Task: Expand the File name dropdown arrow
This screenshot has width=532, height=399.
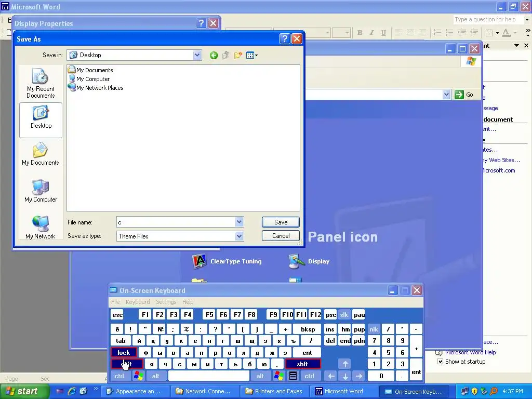Action: coord(239,222)
